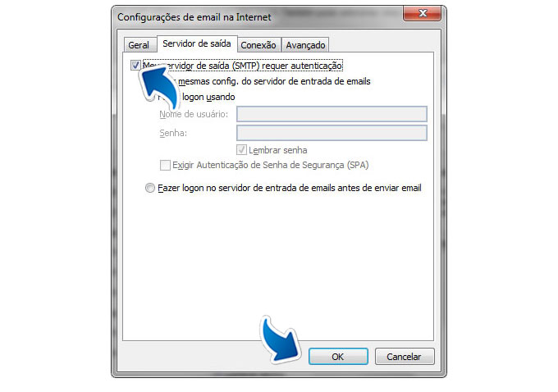Enable Exigir Autenticação de Senha de Segurança (SPA)
558x392 pixels.
[165, 165]
